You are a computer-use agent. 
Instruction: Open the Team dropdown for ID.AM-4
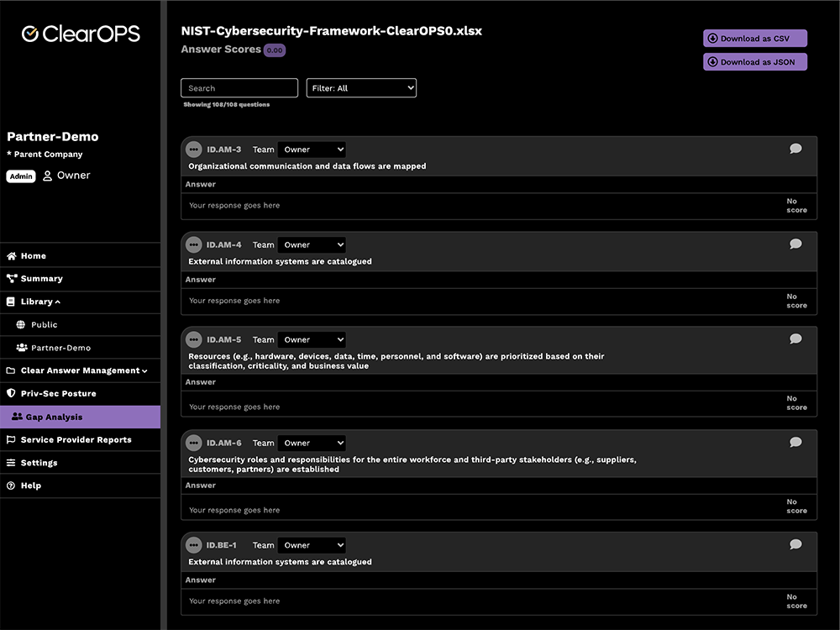click(312, 244)
